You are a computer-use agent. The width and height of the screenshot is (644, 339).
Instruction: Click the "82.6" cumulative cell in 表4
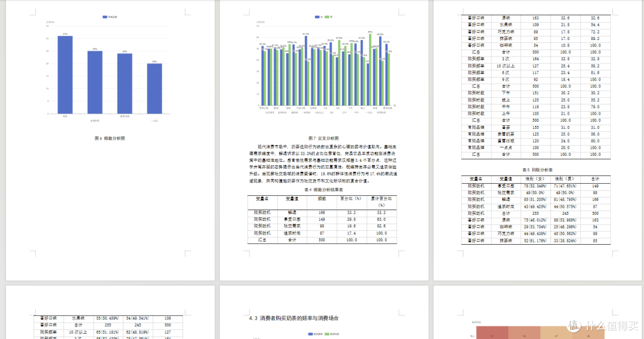coord(382,226)
